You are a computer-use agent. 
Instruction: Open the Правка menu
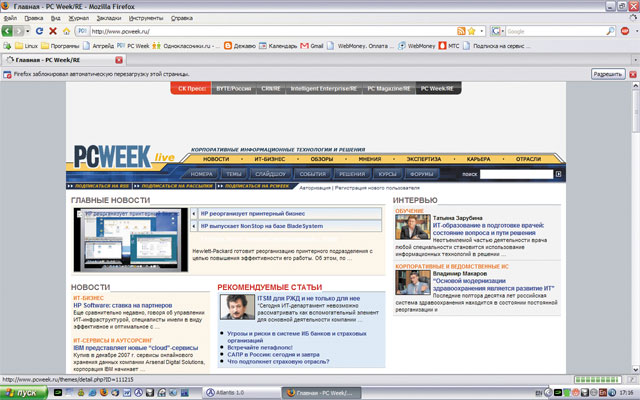click(x=34, y=18)
